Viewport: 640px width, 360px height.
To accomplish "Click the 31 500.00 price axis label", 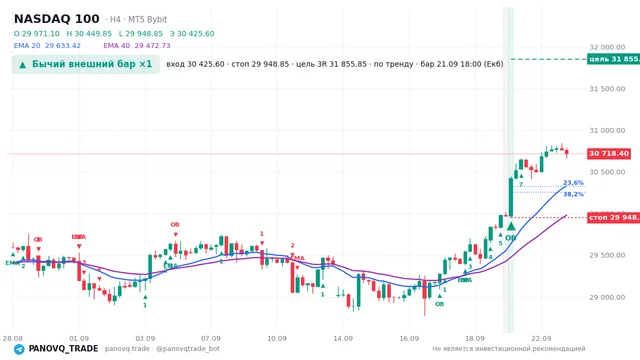I will click(x=607, y=89).
